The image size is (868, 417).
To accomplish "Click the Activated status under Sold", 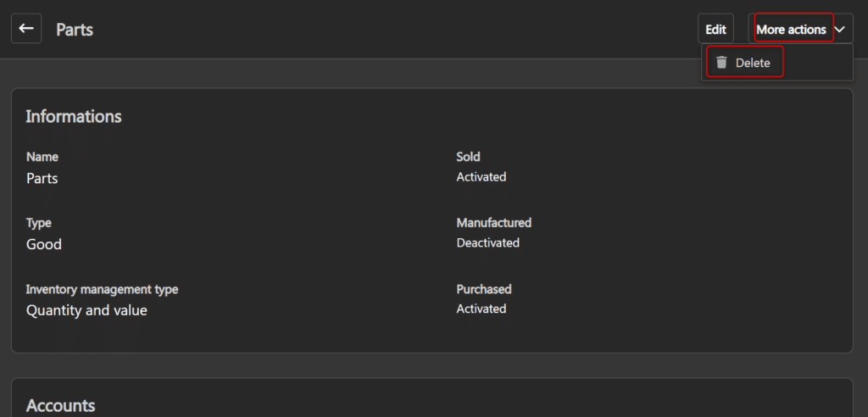I will 481,177.
